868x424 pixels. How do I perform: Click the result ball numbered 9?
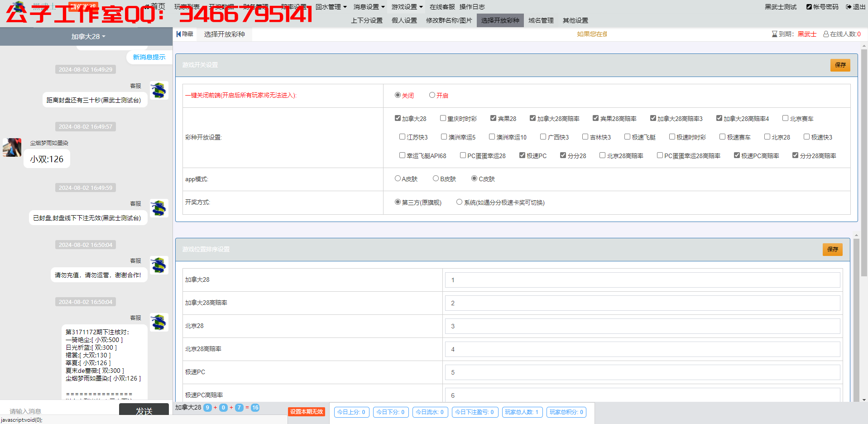coord(207,408)
